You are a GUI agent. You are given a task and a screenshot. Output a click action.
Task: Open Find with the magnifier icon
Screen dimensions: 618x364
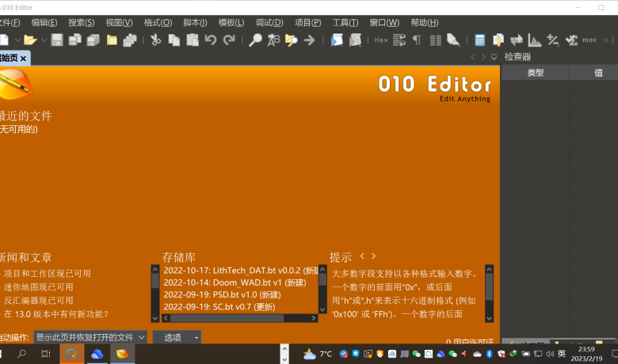tap(255, 40)
